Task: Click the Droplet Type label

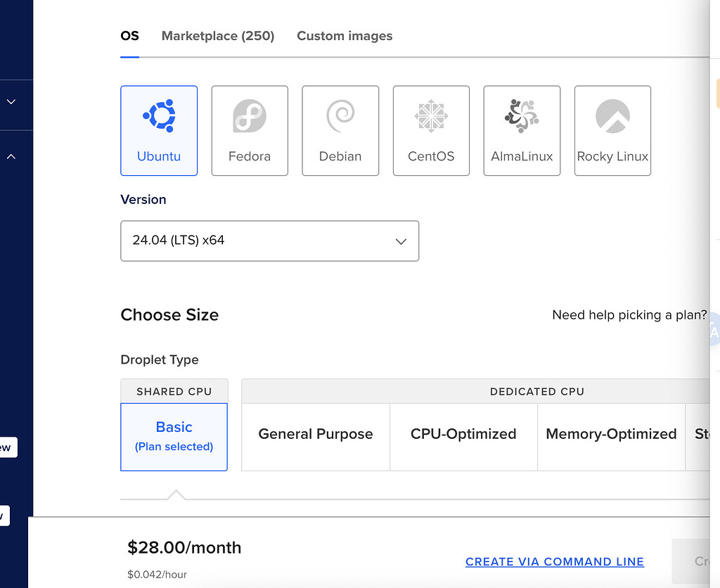Action: pos(160,359)
